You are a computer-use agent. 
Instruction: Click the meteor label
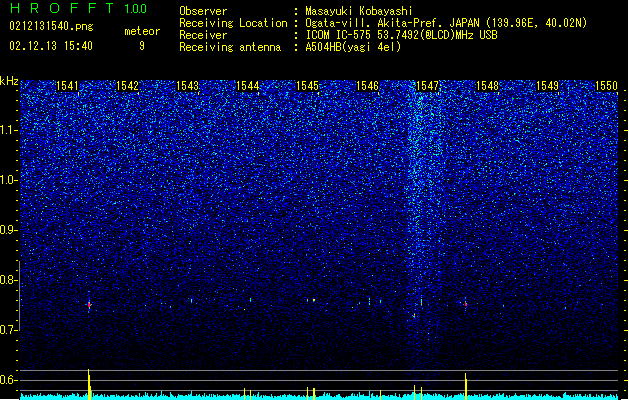coord(142,31)
